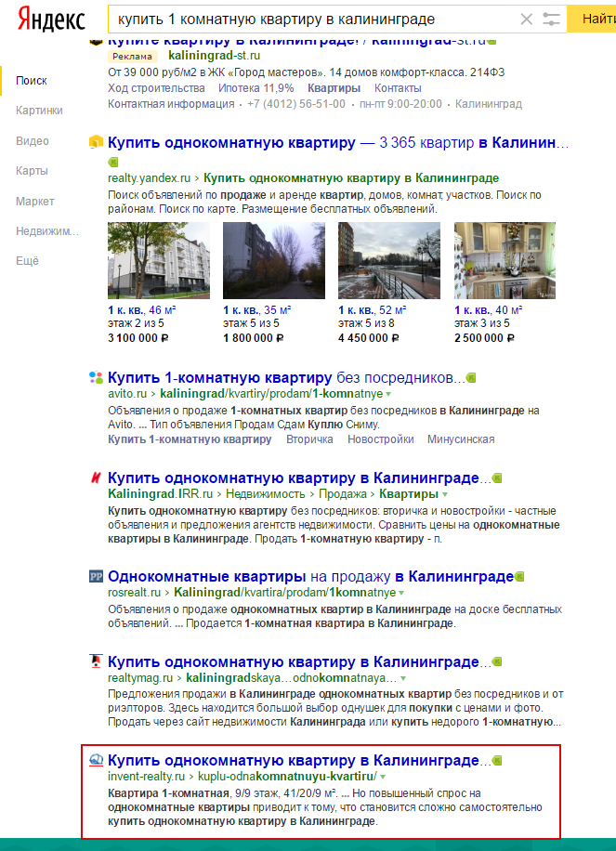616x851 pixels.
Task: Click the rosrealt PP favicon icon
Action: pyautogui.click(x=96, y=576)
